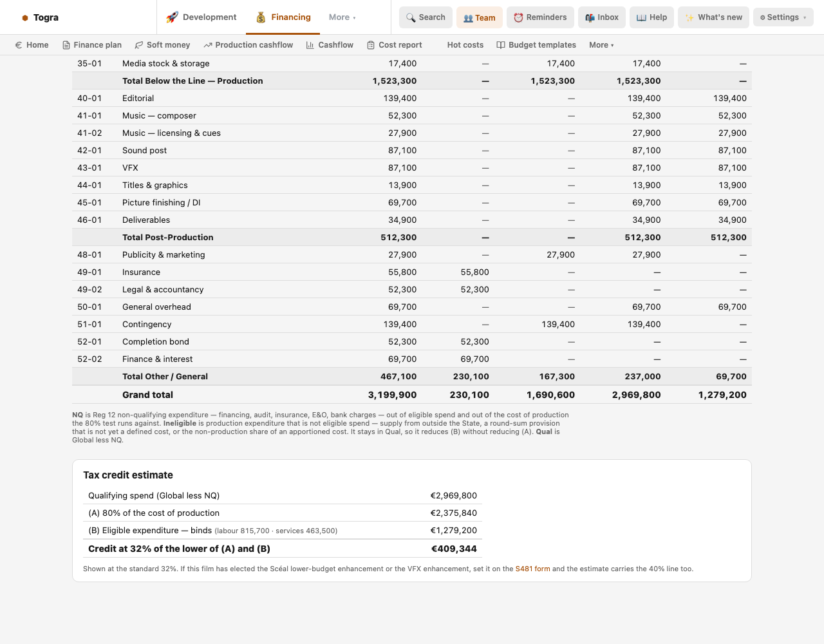Expand the sub-navigation More menu
This screenshot has width=824, height=644.
pyautogui.click(x=601, y=45)
